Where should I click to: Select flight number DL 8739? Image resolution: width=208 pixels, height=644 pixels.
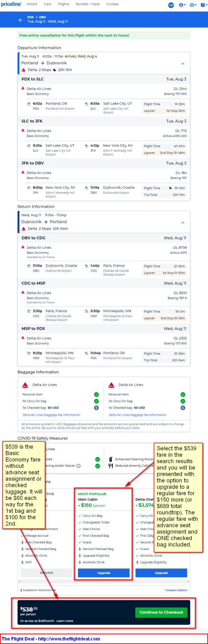pos(180,248)
